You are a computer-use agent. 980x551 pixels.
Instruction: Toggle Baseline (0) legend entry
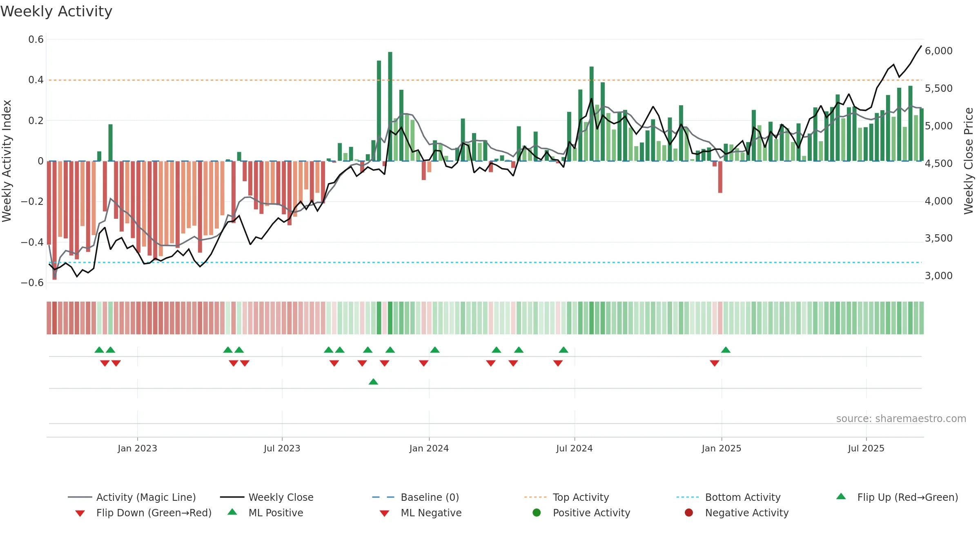click(416, 497)
